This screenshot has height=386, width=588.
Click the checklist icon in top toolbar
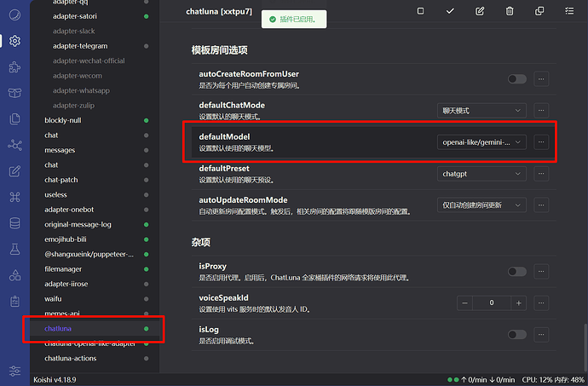[x=569, y=11]
